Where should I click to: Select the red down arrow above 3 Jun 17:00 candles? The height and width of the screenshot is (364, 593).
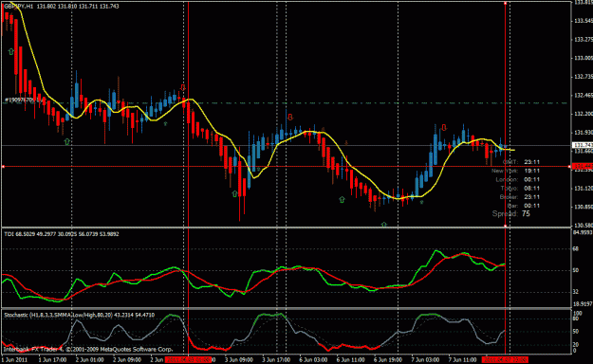(290, 117)
